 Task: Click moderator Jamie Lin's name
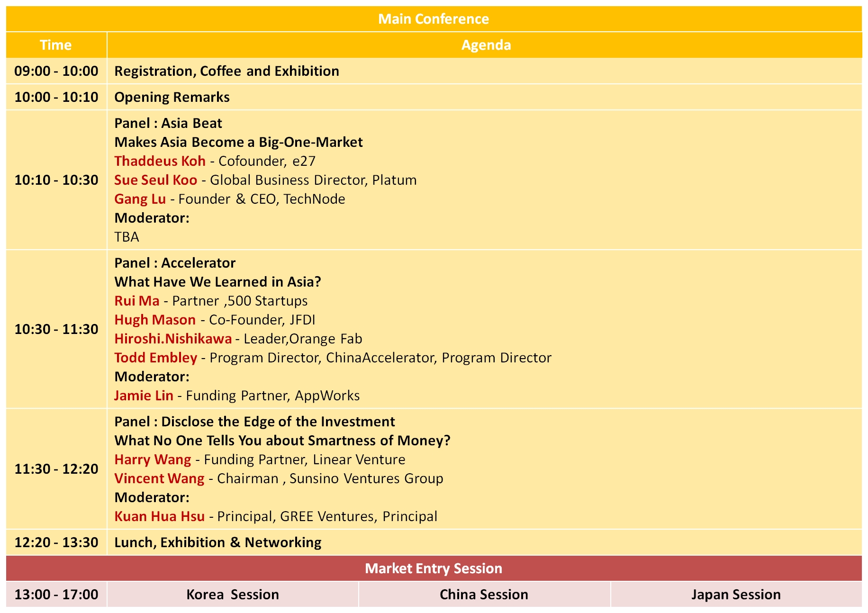click(x=144, y=396)
